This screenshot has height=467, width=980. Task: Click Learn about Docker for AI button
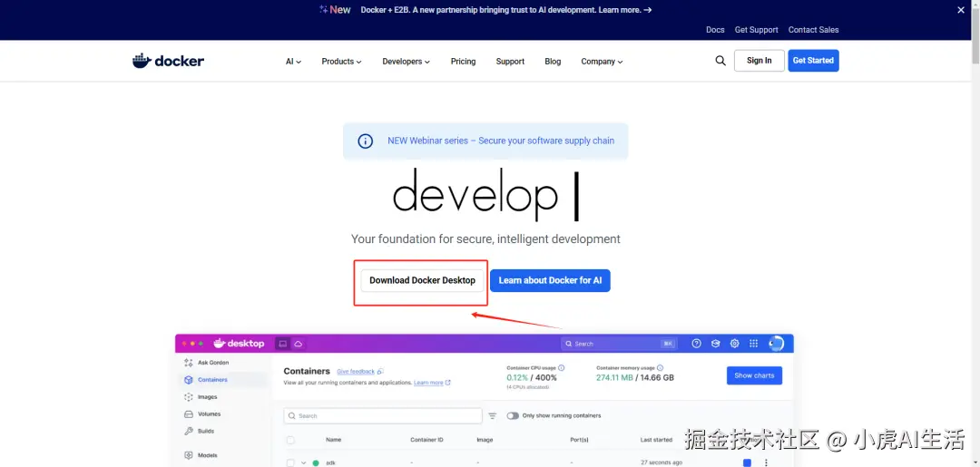coord(550,280)
